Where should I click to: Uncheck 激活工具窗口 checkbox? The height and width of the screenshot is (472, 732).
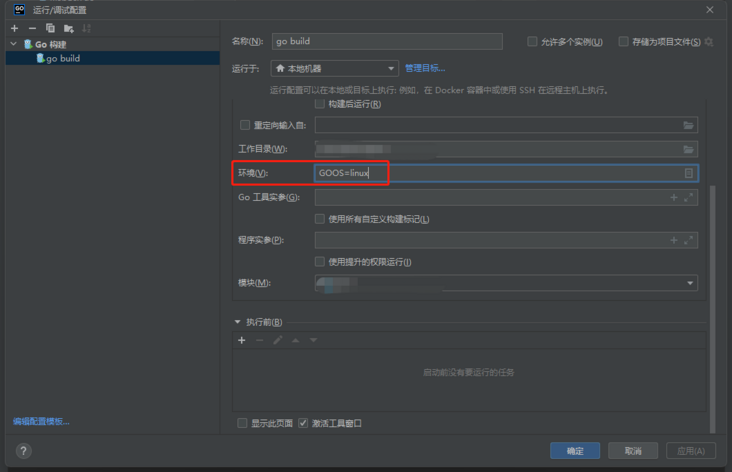(303, 423)
